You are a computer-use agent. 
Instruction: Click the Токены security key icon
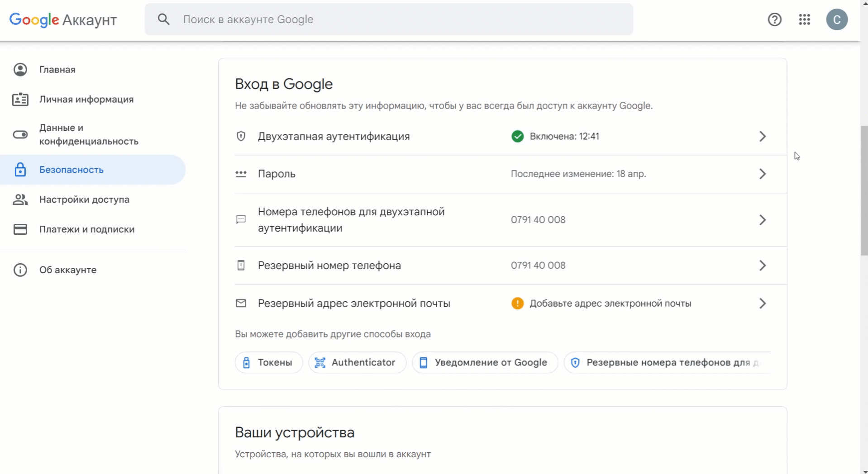click(246, 363)
